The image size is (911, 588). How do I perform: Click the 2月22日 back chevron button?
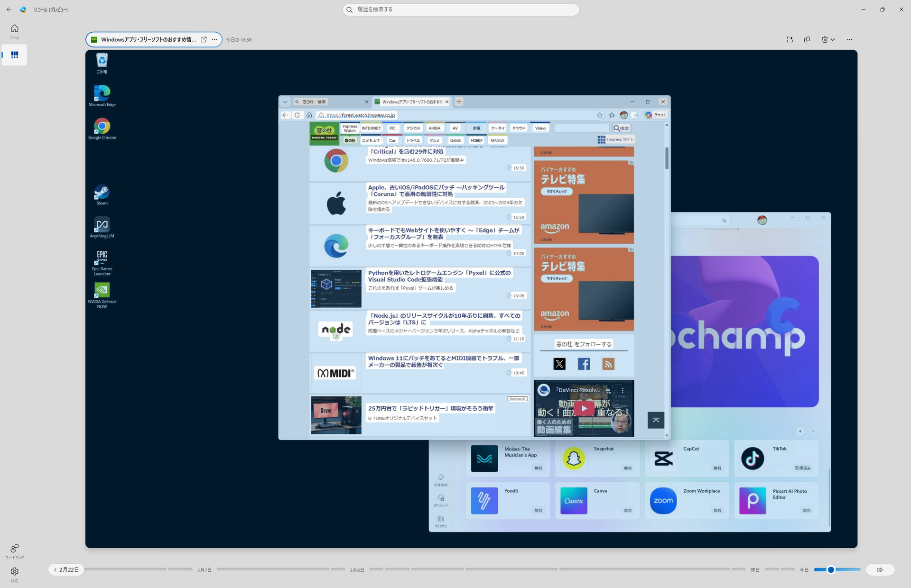(66, 570)
